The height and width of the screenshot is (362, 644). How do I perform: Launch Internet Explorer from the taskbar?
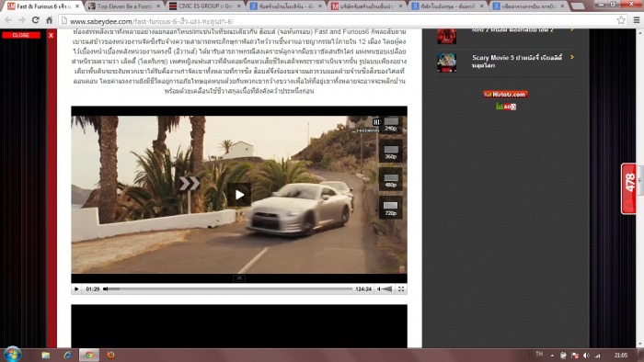[67, 355]
